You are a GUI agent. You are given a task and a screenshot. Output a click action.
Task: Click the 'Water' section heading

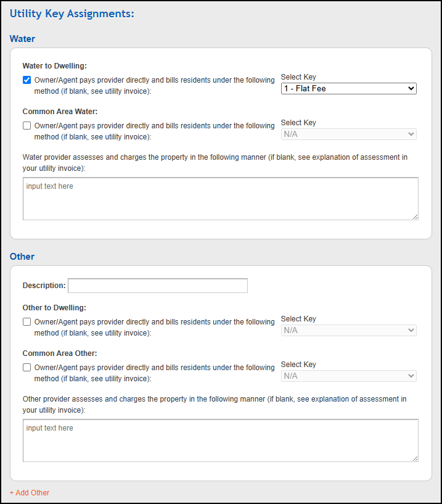(x=22, y=39)
